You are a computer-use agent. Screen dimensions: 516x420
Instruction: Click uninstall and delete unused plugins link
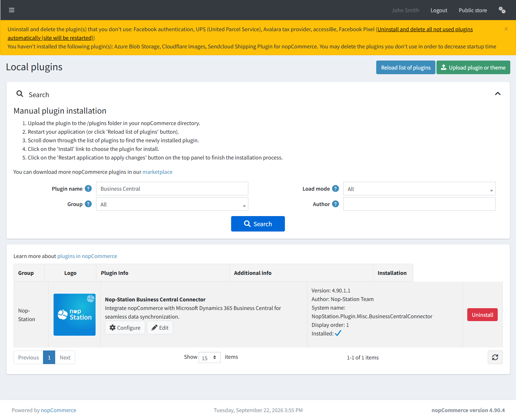point(425,29)
